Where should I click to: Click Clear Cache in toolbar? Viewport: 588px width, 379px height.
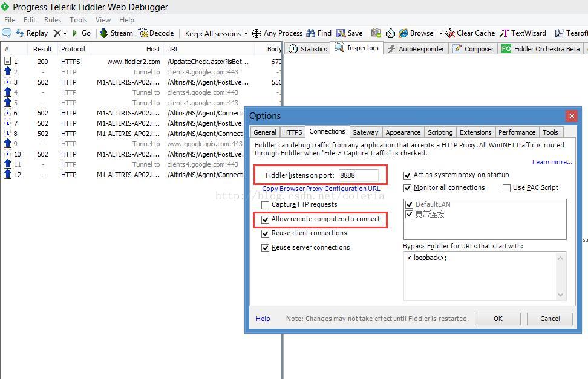click(470, 33)
